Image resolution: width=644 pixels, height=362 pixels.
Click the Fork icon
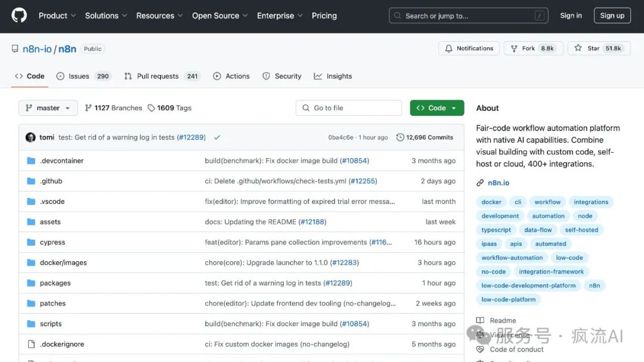514,48
